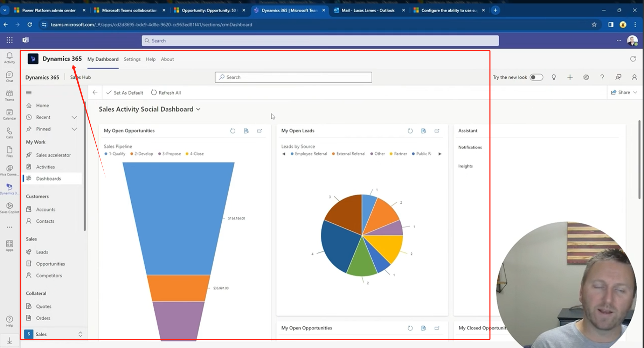The width and height of the screenshot is (644, 348).
Task: Refresh the My Open Opportunities chart
Action: [x=233, y=131]
